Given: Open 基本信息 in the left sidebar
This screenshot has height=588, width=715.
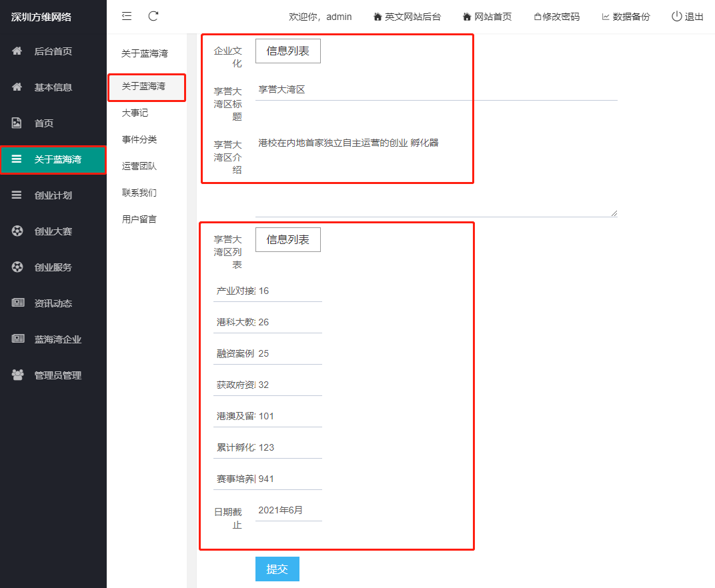Looking at the screenshot, I should [53, 87].
